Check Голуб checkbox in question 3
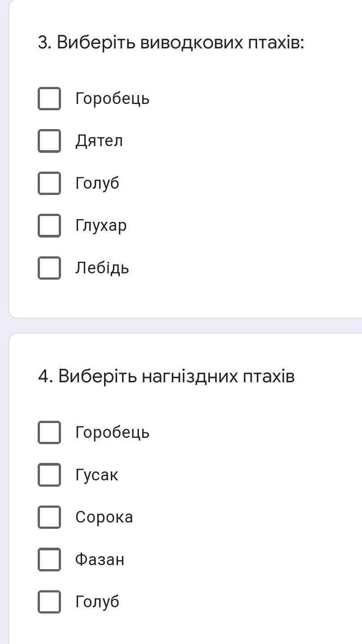Viewport: 362px width, 644px height. point(49,183)
